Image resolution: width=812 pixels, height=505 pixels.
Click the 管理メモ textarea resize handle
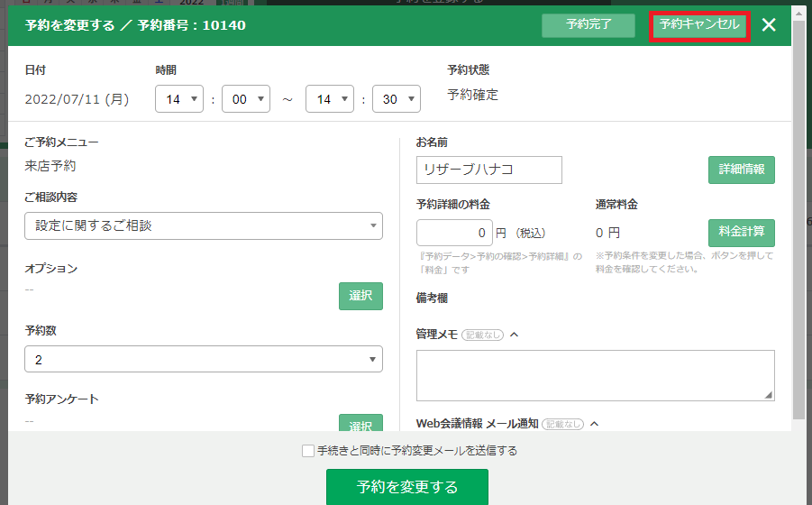[x=769, y=395]
